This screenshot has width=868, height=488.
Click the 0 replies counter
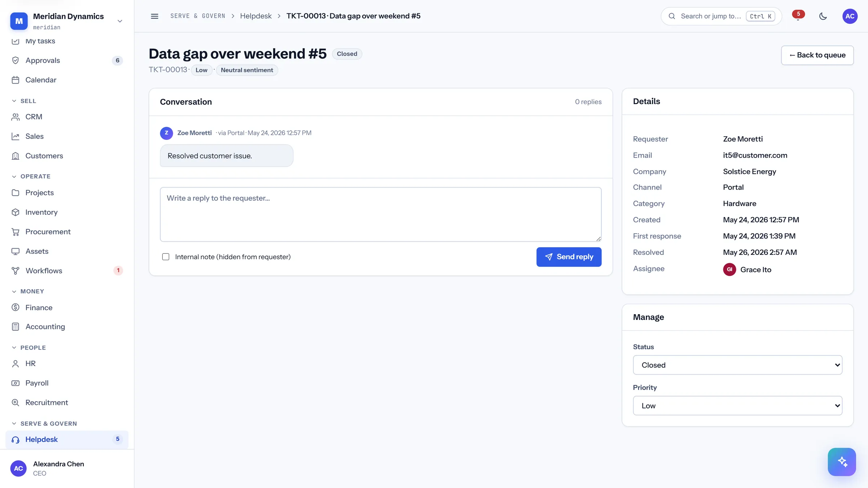pos(588,102)
